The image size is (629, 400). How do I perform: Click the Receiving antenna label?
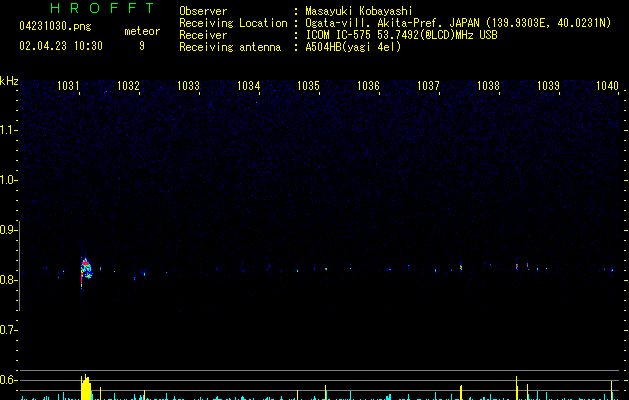pyautogui.click(x=230, y=47)
